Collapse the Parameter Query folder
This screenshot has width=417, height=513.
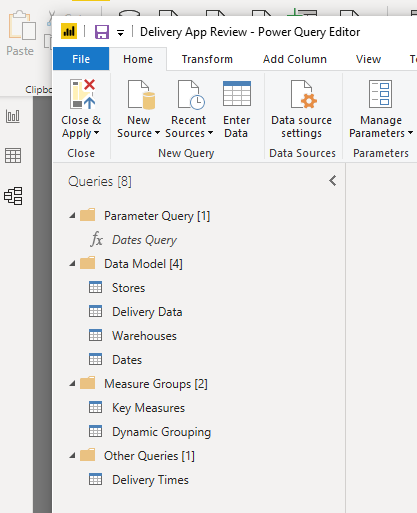coord(72,216)
